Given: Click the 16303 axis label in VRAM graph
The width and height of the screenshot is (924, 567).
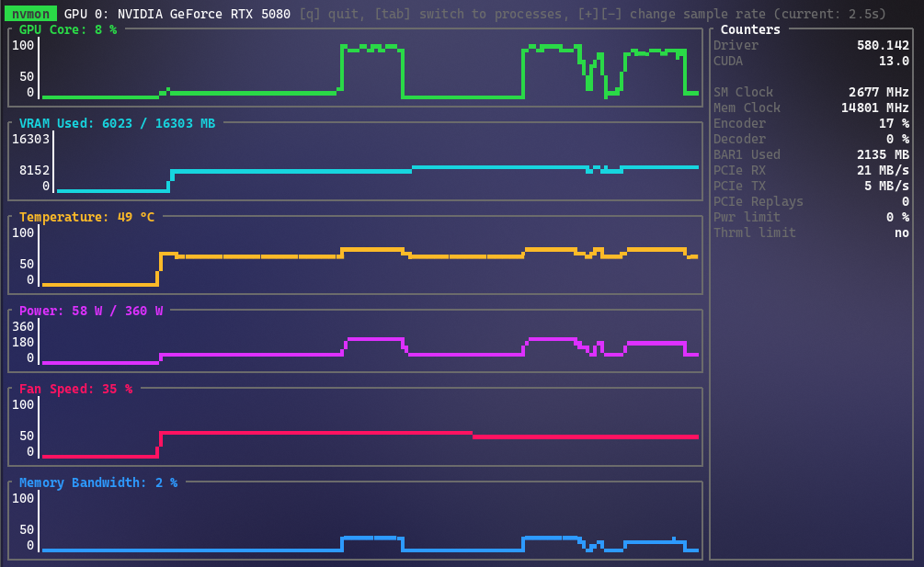Looking at the screenshot, I should pos(30,139).
